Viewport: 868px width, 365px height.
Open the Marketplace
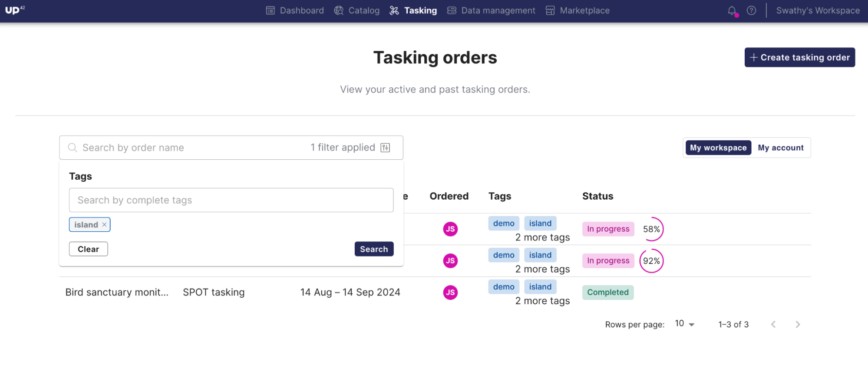pyautogui.click(x=578, y=10)
